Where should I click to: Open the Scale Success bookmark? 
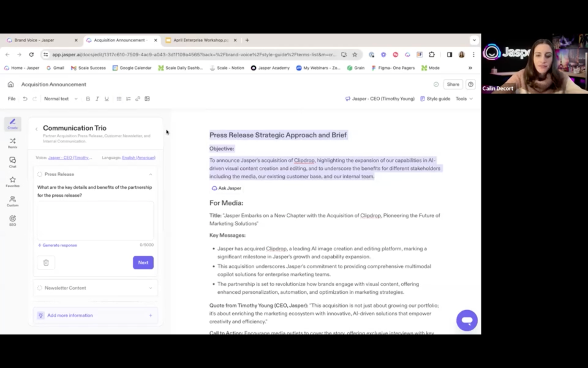point(88,68)
